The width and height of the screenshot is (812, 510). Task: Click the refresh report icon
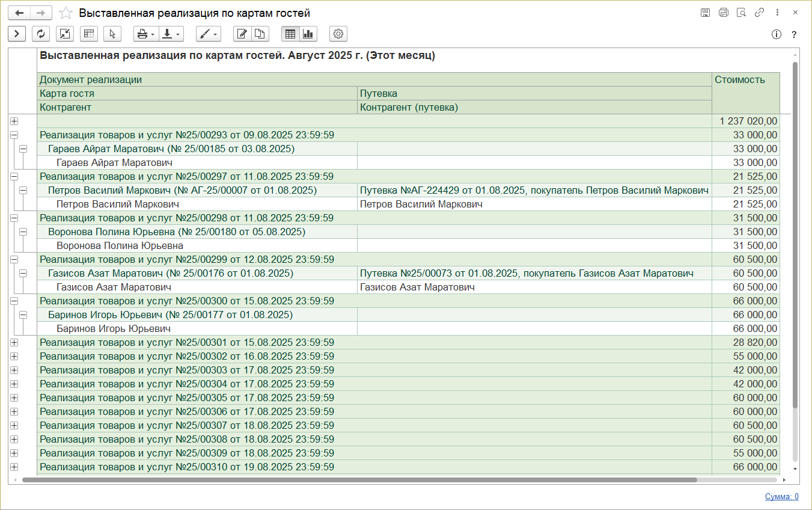pyautogui.click(x=41, y=34)
